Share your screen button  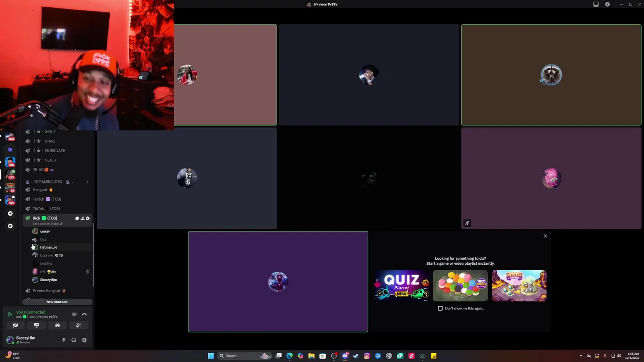pos(36,325)
